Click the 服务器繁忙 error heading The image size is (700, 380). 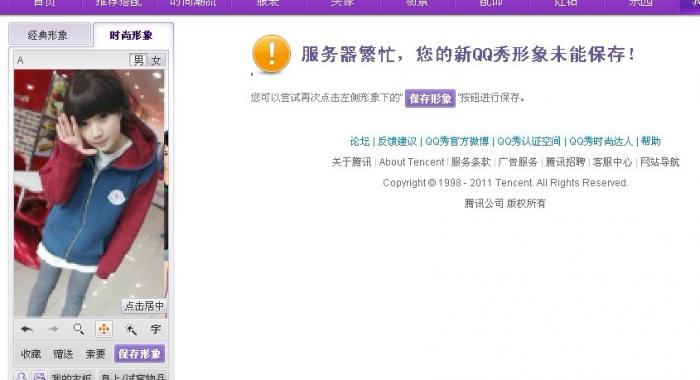pyautogui.click(x=468, y=54)
